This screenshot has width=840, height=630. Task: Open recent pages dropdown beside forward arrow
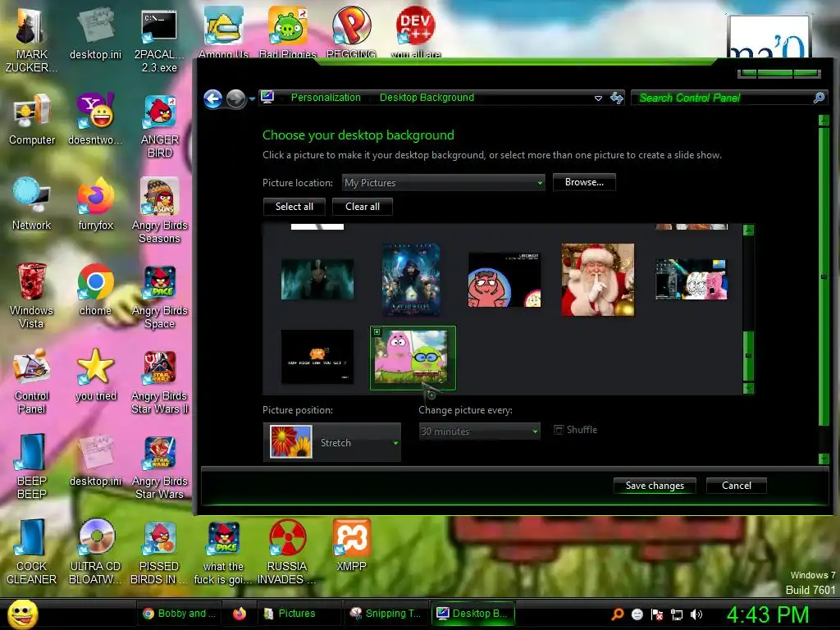252,98
